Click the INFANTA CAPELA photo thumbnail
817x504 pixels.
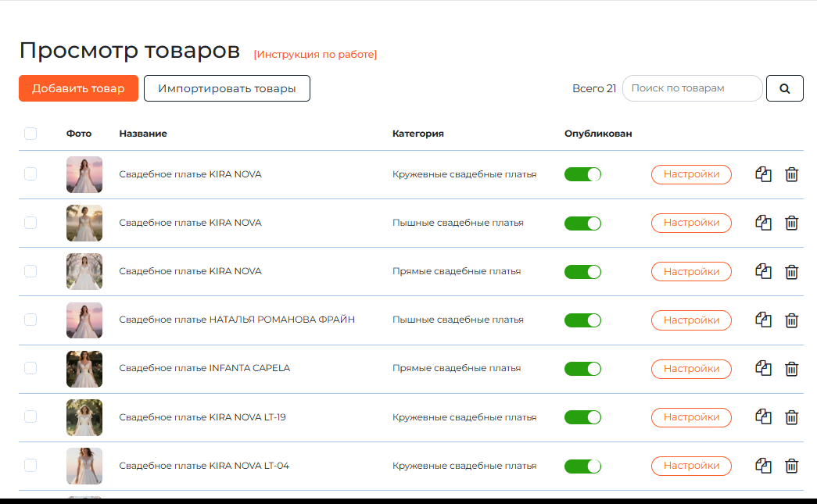point(84,369)
